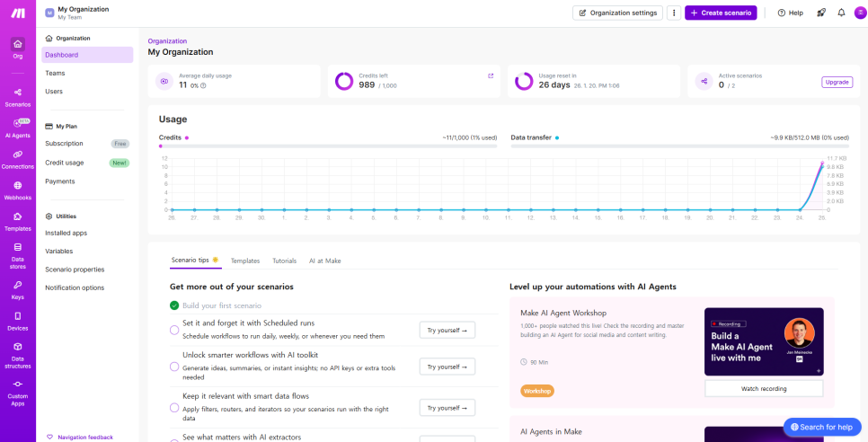
Task: Click the My Organization avatar badge
Action: (49, 13)
